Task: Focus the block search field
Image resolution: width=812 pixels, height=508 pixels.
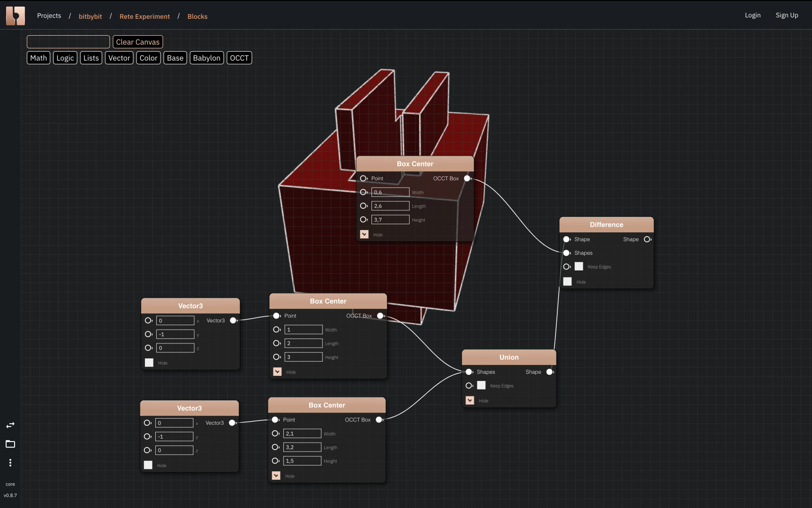Action: point(68,42)
